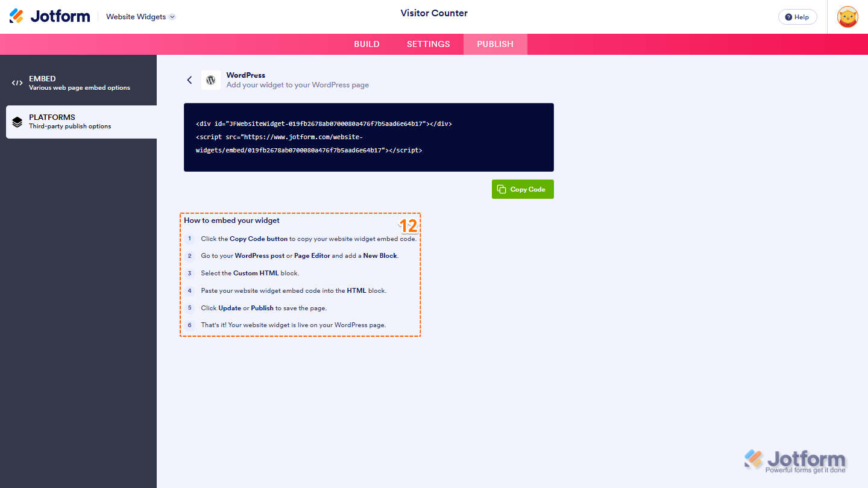Open the Website Widgets dropdown
The height and width of the screenshot is (488, 868).
[141, 17]
